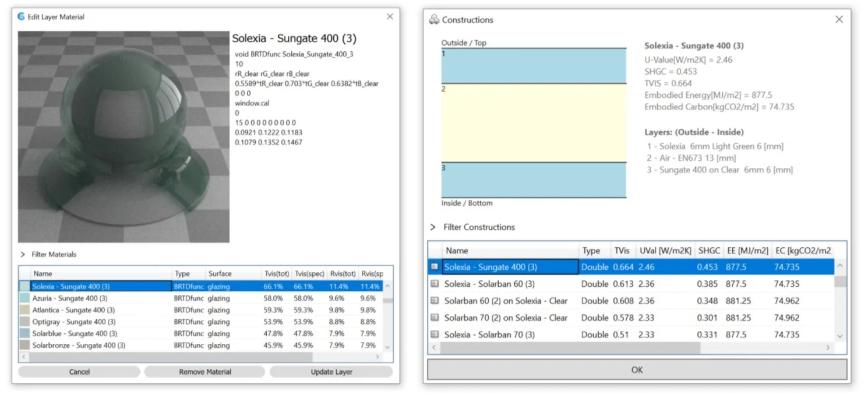868x405 pixels.
Task: Click icon beside Solexia - Solarban 70 (3) construction
Action: [435, 334]
